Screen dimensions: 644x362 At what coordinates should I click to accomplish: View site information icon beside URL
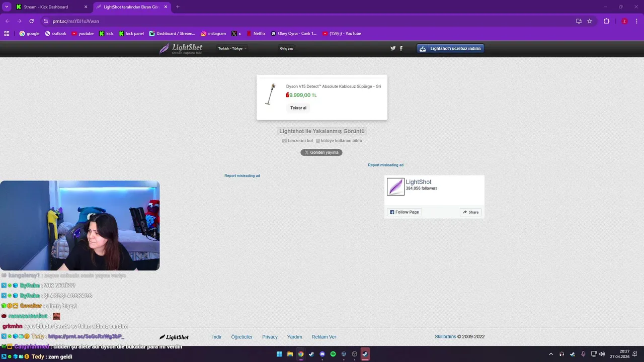coord(46,21)
